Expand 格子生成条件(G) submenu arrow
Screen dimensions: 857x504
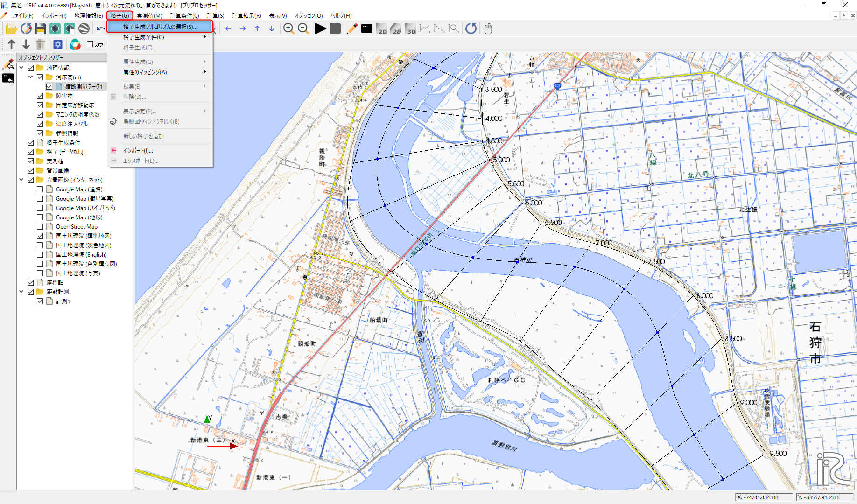(x=205, y=37)
